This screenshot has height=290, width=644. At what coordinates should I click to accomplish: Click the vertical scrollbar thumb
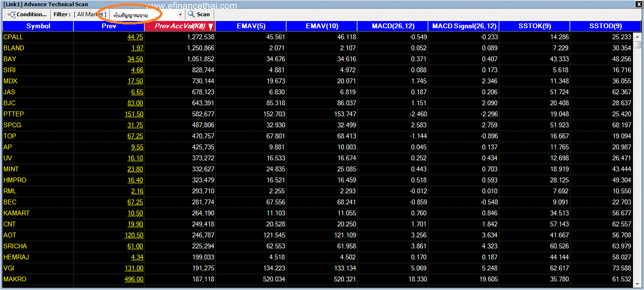point(637,45)
